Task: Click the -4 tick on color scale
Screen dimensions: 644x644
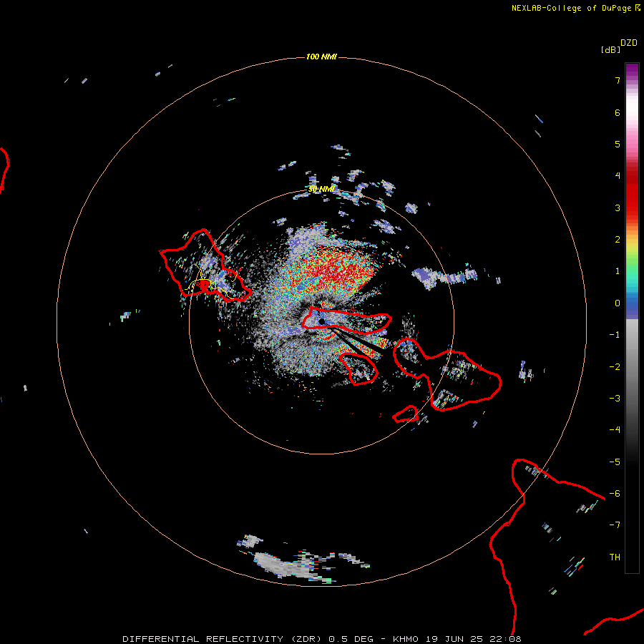Action: pyautogui.click(x=615, y=430)
